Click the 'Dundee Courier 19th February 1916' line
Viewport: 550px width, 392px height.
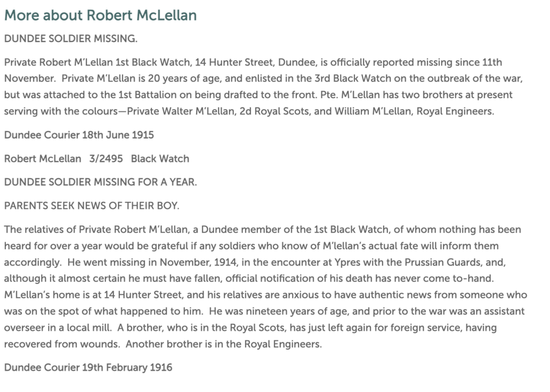88,367
